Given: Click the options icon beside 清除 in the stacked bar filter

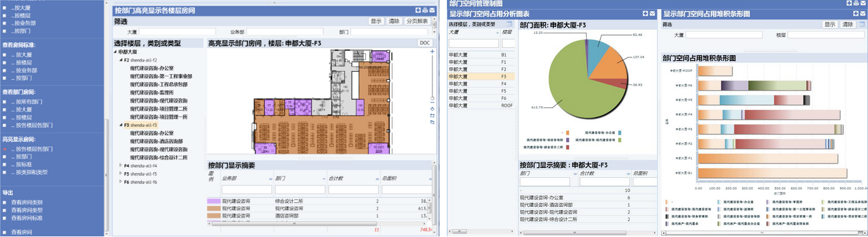Looking at the screenshot, I should [x=861, y=24].
